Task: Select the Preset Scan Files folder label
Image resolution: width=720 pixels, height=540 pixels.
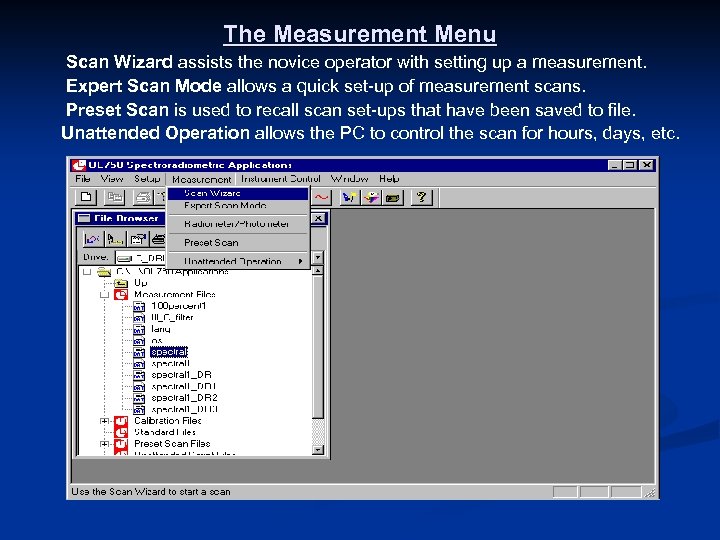Action: coord(172,444)
